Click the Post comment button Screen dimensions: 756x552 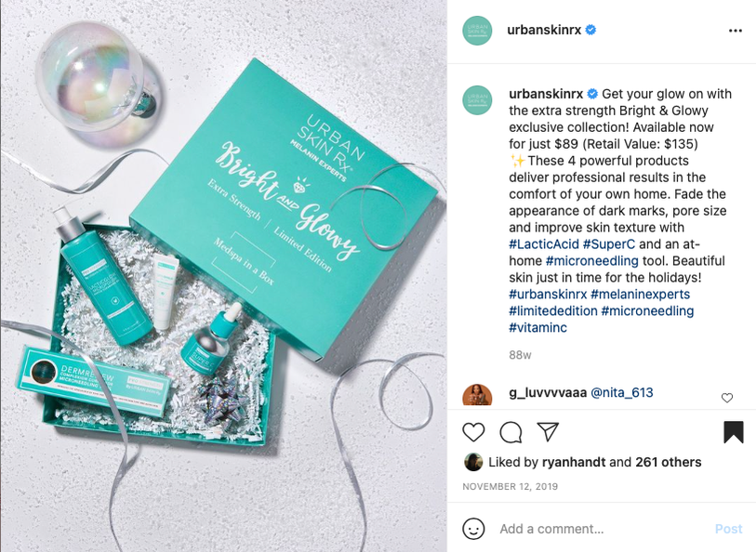click(x=728, y=529)
